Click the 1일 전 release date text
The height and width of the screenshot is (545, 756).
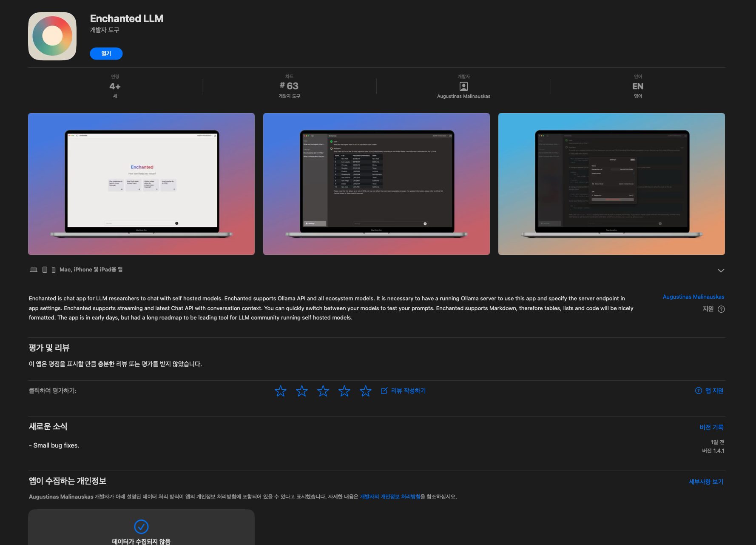[x=717, y=442]
